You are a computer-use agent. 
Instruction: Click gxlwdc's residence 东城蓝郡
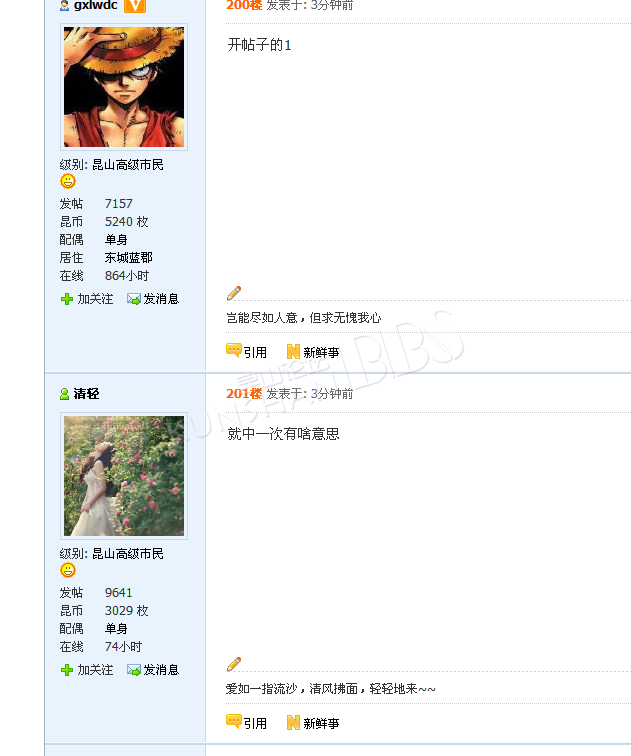129,257
